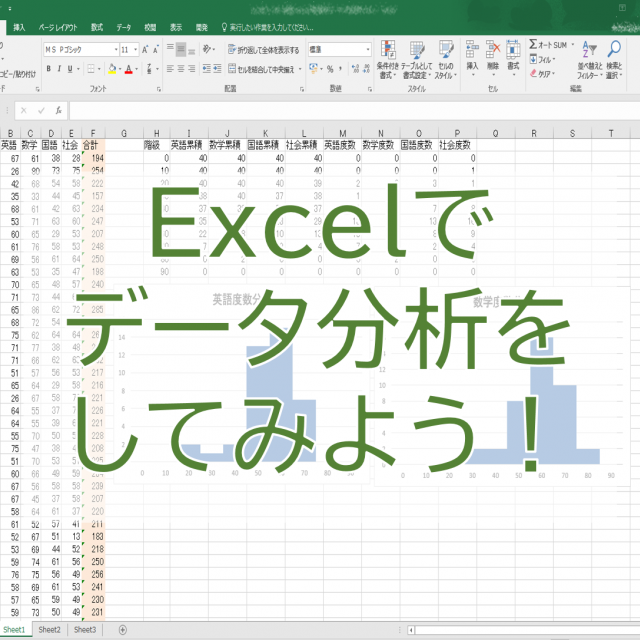Increase decimal places
This screenshot has width=640, height=640.
[x=356, y=69]
